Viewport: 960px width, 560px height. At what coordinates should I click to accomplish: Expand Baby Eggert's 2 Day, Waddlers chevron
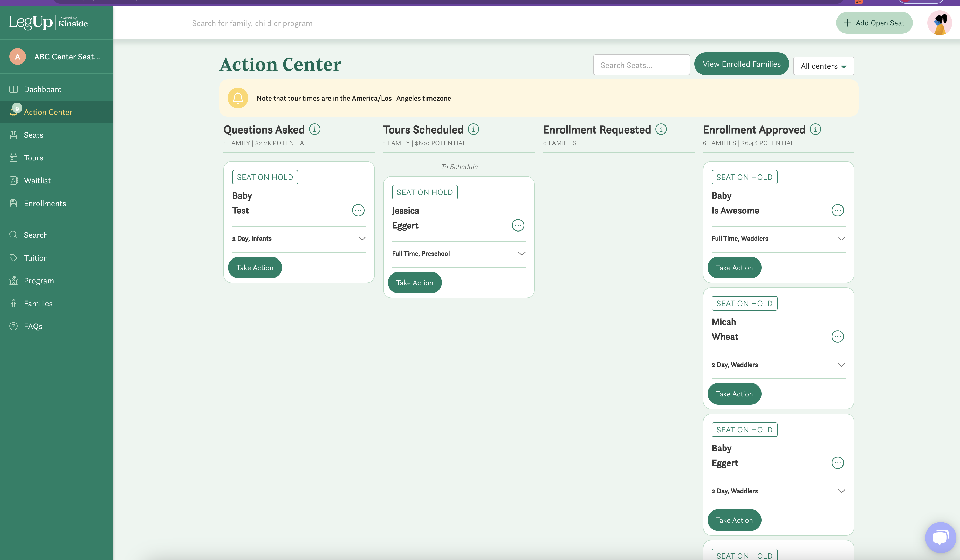click(841, 491)
